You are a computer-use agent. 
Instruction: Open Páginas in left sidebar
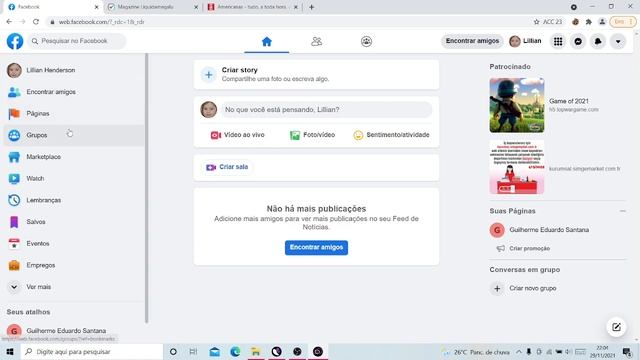[x=73, y=113]
